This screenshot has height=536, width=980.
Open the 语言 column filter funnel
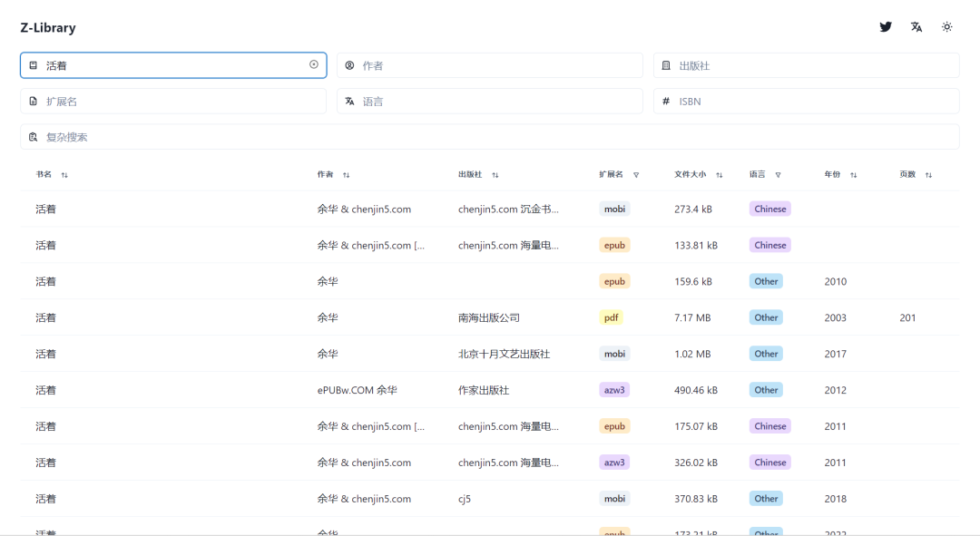pos(779,173)
